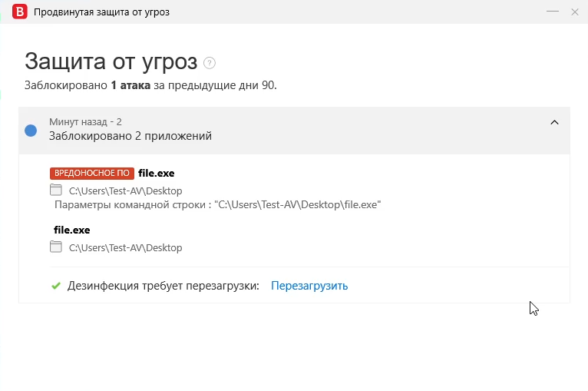
Task: Click the folder icon under the malware-tagged file.exe
Action: point(55,190)
